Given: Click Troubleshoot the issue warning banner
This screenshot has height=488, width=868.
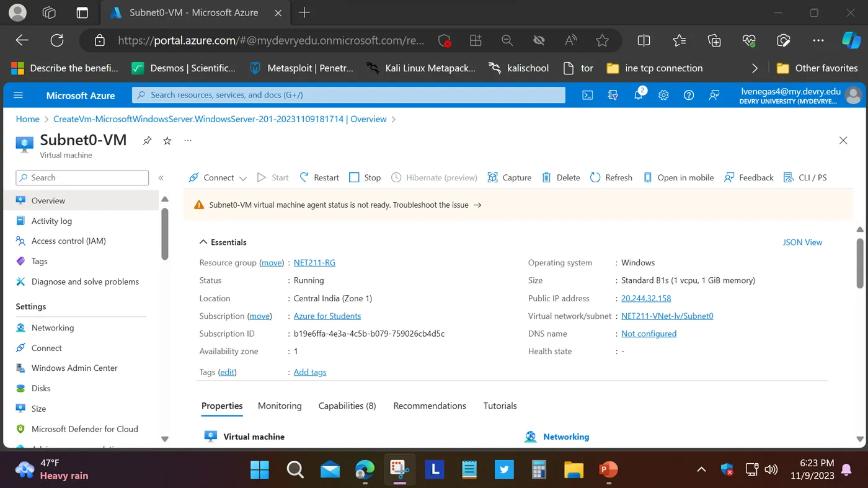Looking at the screenshot, I should coord(437,205).
